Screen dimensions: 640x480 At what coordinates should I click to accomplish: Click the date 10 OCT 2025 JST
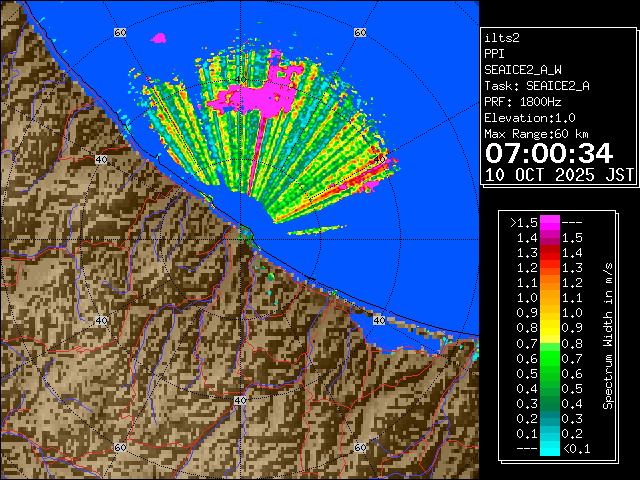559,174
